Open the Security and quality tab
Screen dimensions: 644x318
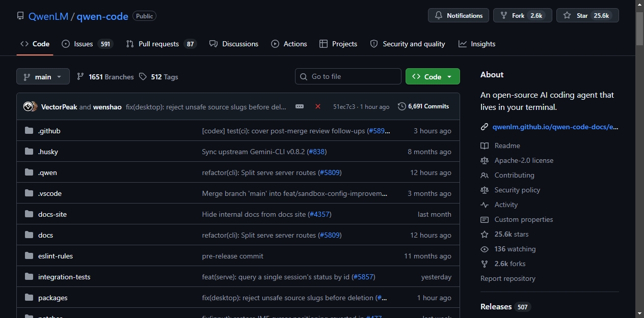pos(408,44)
